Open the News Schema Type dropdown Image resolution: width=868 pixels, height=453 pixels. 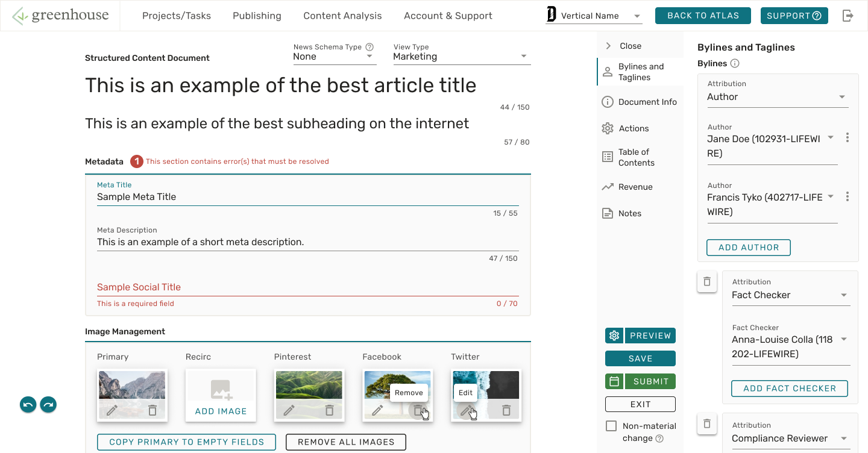(335, 57)
